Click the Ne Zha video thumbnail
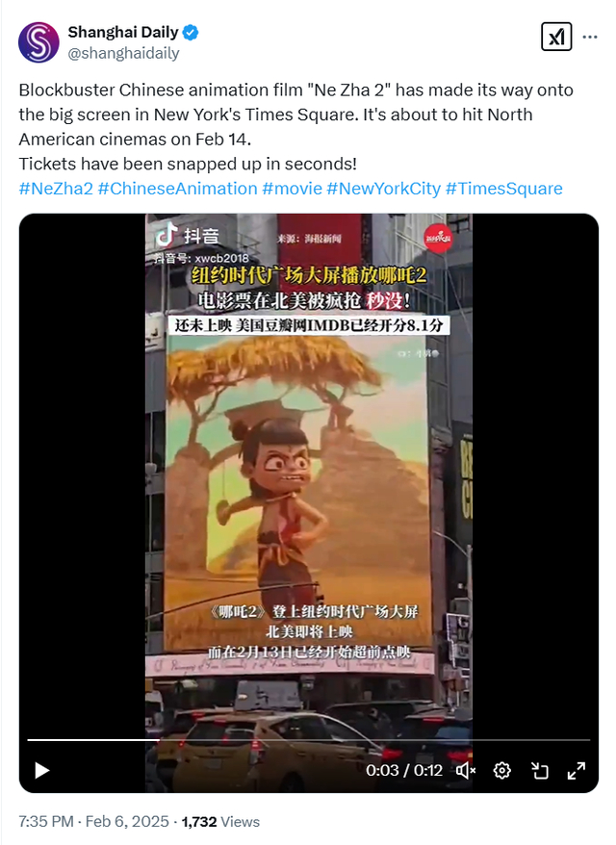The image size is (616, 845). [309, 474]
